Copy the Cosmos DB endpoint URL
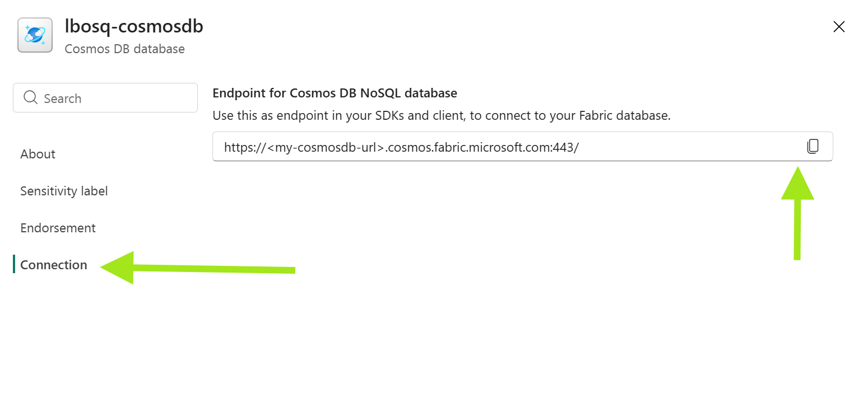868x412 pixels. pyautogui.click(x=813, y=147)
